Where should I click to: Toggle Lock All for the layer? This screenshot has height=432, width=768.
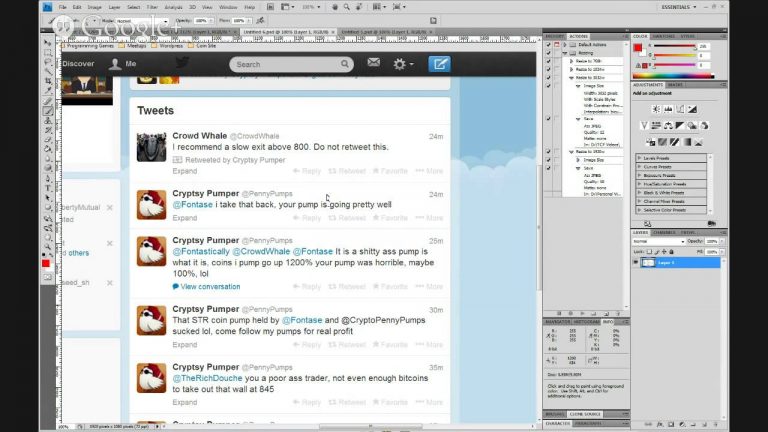click(x=672, y=252)
